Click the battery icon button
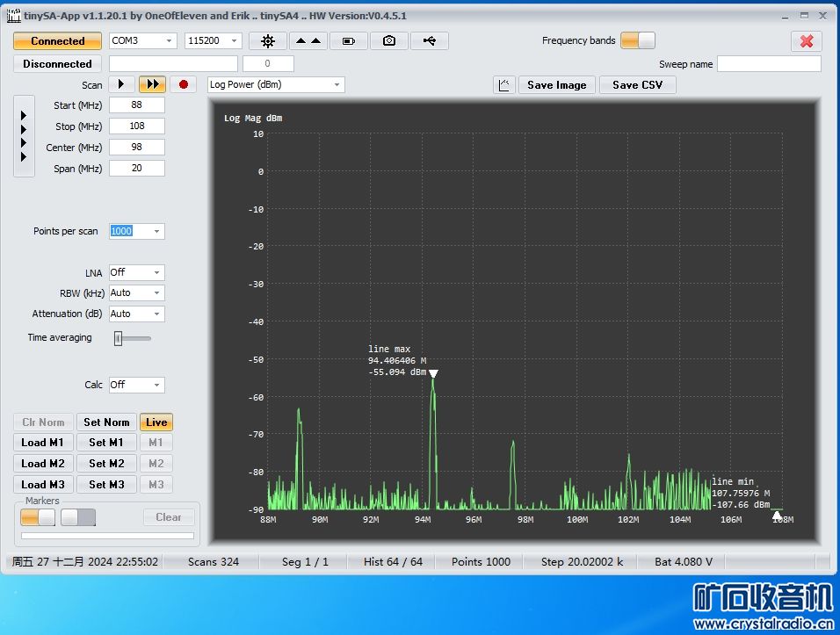The height and width of the screenshot is (635, 840). pyautogui.click(x=349, y=41)
